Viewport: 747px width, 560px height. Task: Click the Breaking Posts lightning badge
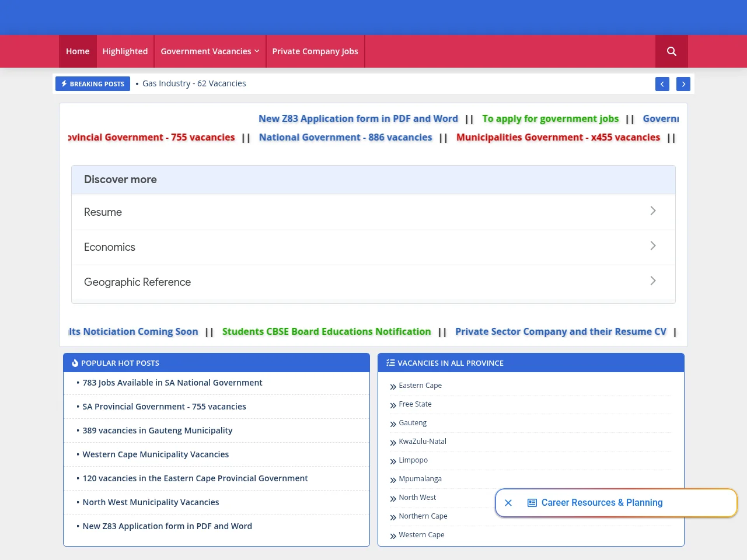click(93, 84)
